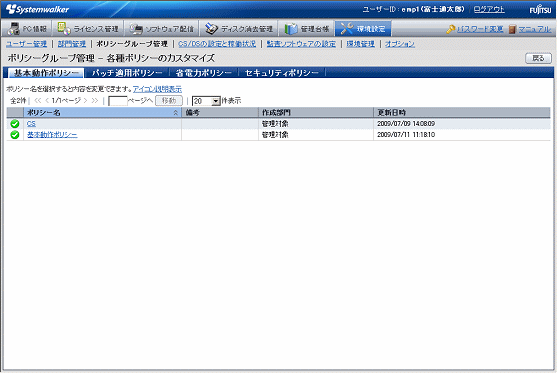
Task: Open the マニュアル link
Action: point(534,29)
